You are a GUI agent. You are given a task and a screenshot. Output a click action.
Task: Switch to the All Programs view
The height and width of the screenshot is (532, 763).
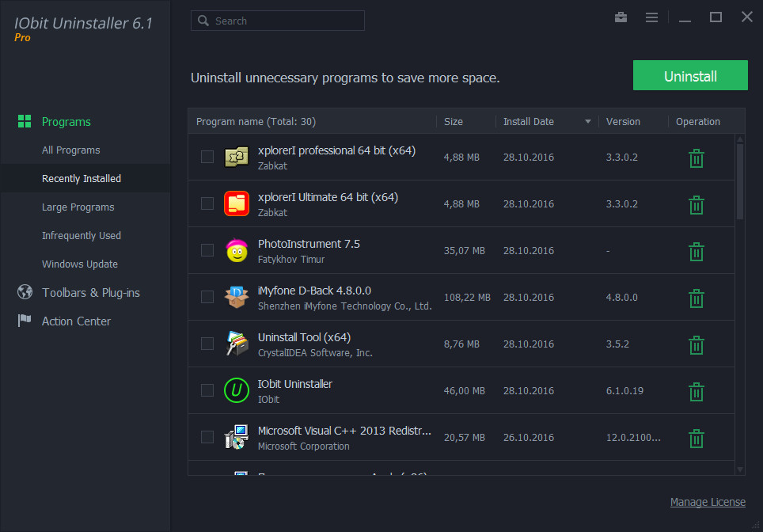(x=73, y=150)
